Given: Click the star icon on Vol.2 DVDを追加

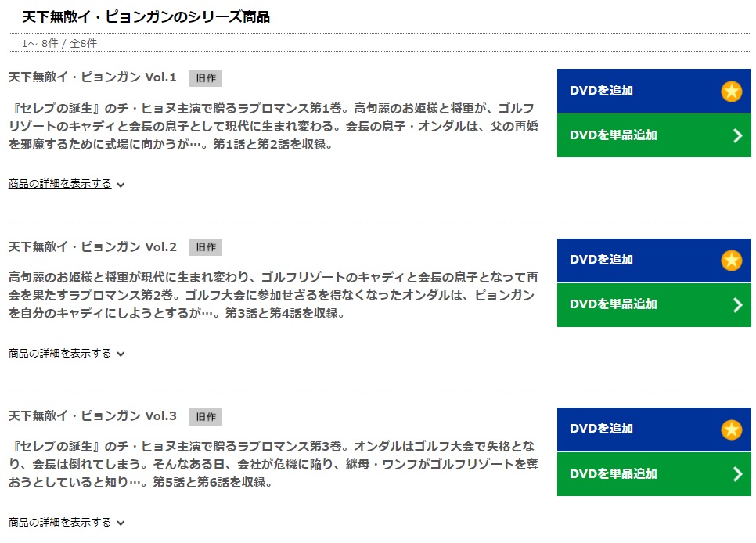Looking at the screenshot, I should [732, 261].
